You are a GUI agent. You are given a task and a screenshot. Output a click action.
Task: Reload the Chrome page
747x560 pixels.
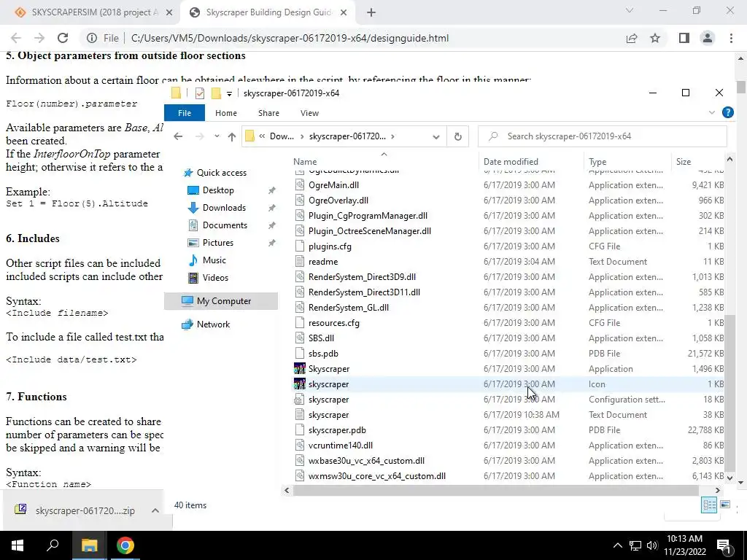click(x=63, y=38)
